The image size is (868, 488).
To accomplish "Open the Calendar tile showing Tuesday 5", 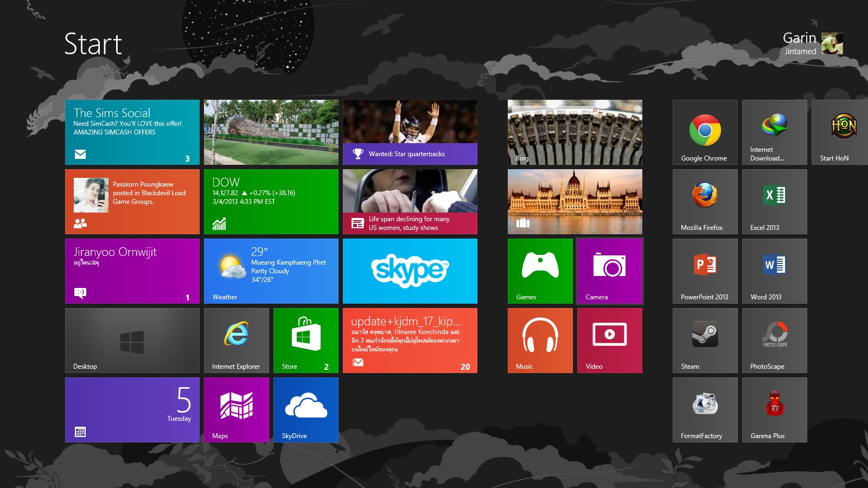I will pos(132,410).
